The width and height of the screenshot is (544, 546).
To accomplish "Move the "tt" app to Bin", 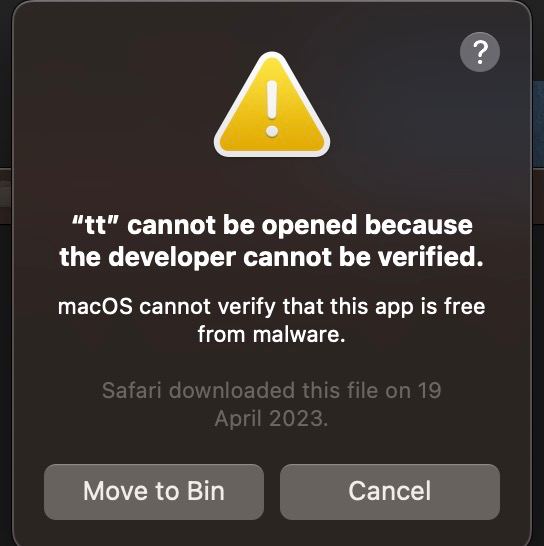I will (154, 492).
